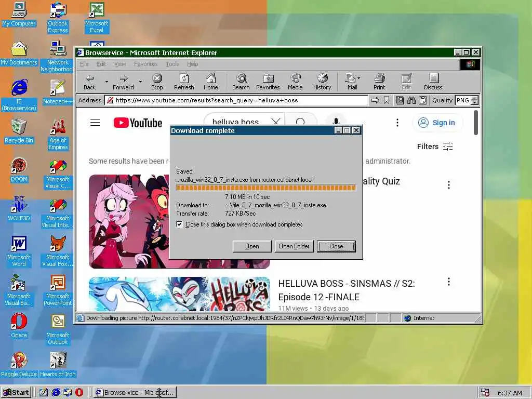532x399 pixels.
Task: Click the YouTube search box text
Action: (235, 122)
